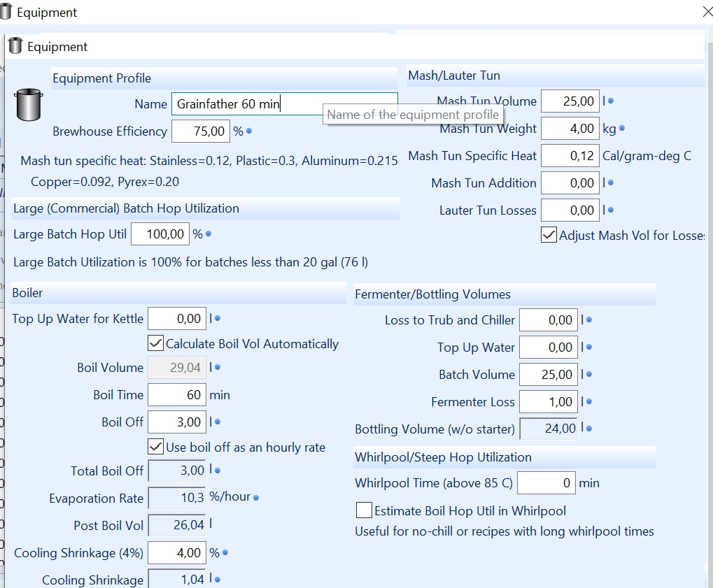The height and width of the screenshot is (588, 713).
Task: Select the Boil Time input box
Action: (177, 394)
